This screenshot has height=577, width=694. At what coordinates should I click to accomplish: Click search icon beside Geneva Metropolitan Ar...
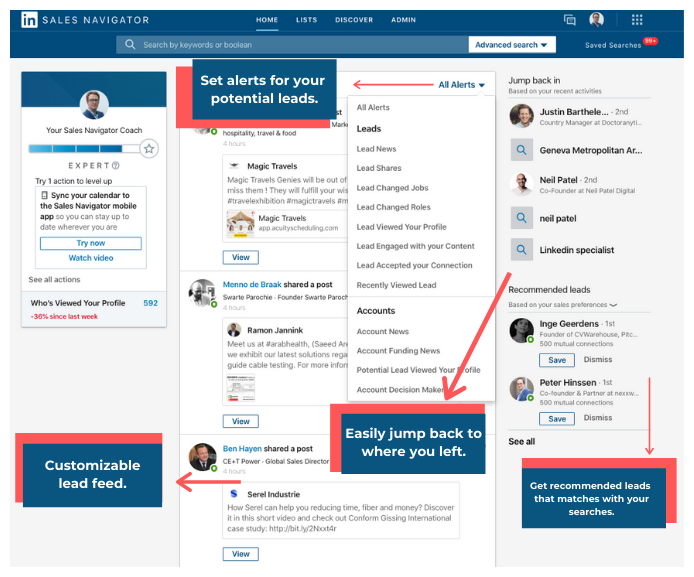coord(521,150)
